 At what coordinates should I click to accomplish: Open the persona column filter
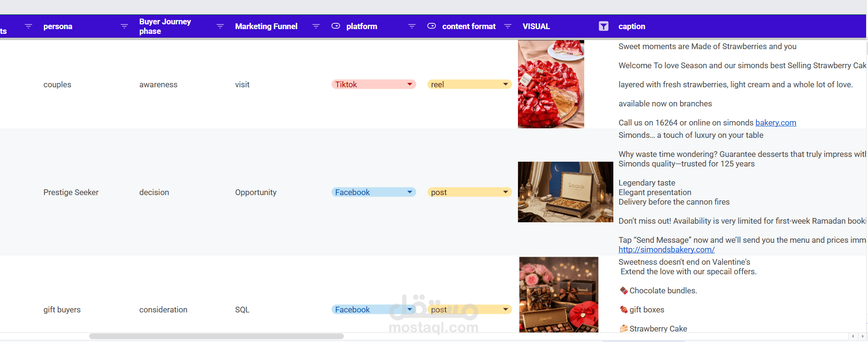pos(124,26)
